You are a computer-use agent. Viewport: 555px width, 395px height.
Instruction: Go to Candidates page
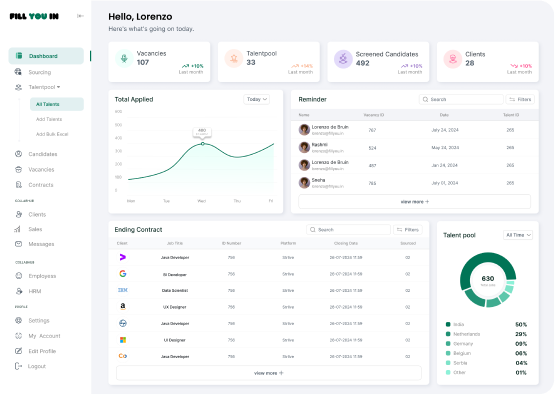(43, 154)
